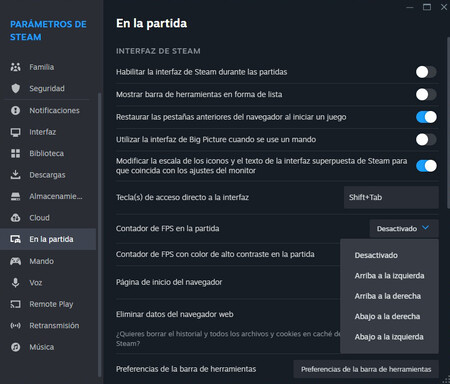The image size is (450, 384).
Task: Click the sidebar vertical scrollbar
Action: click(99, 234)
